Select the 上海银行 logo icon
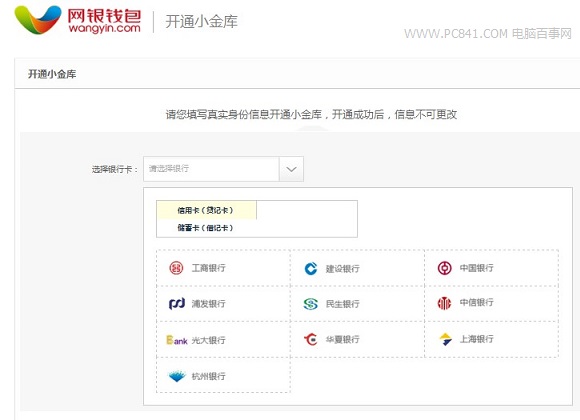 point(445,339)
